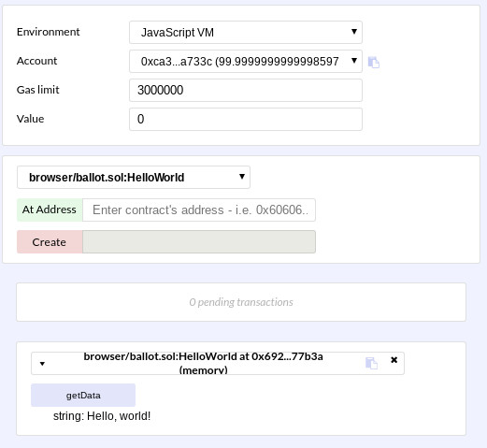Open the contract selector browser/ballot.sol:HelloWorld

pyautogui.click(x=134, y=177)
